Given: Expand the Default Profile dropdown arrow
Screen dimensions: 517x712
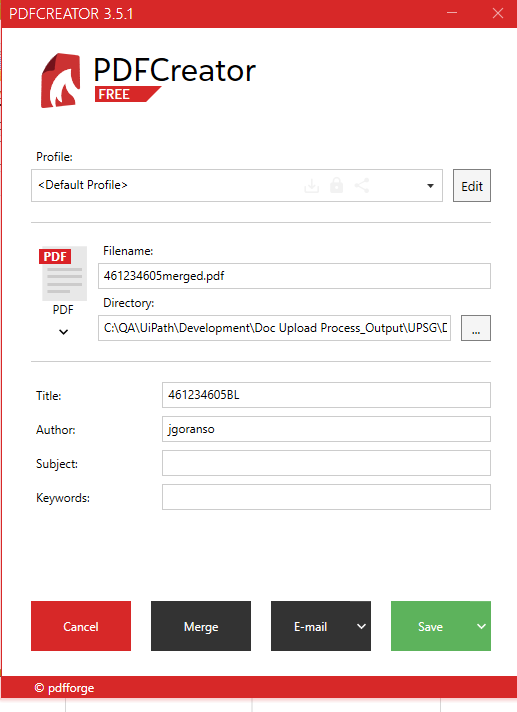Looking at the screenshot, I should 430,186.
